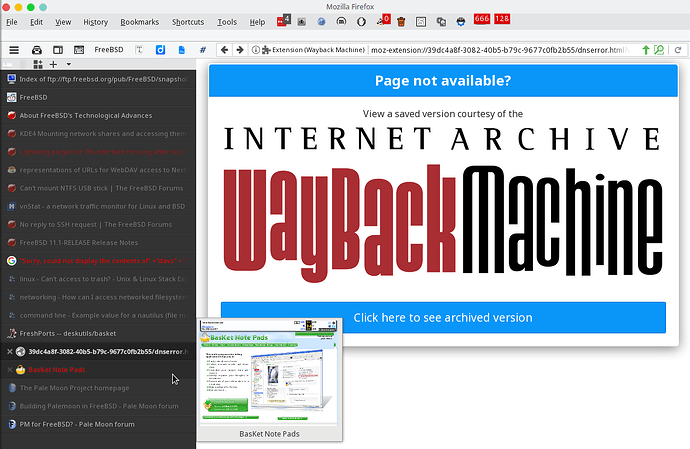
Task: Open the Edit menu
Action: tap(36, 22)
